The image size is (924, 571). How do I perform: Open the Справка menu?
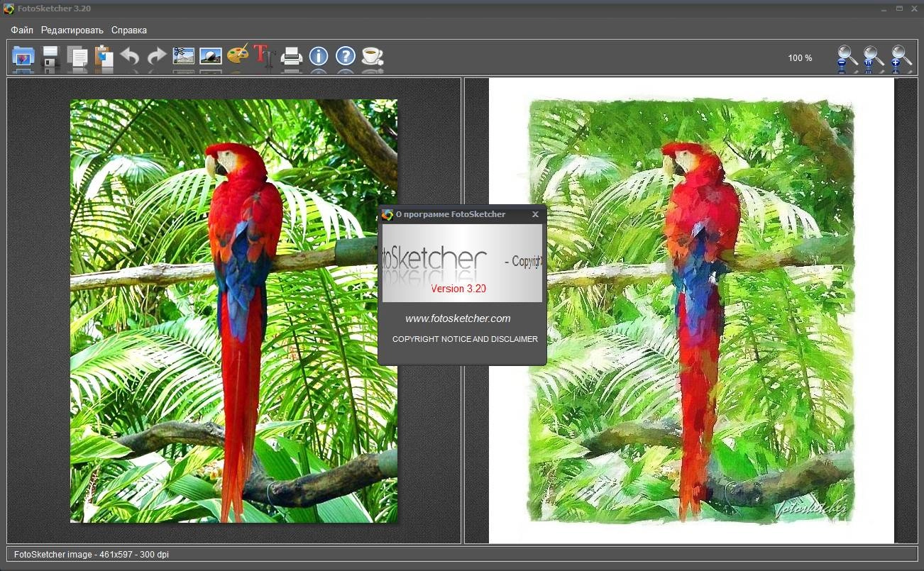pyautogui.click(x=129, y=30)
